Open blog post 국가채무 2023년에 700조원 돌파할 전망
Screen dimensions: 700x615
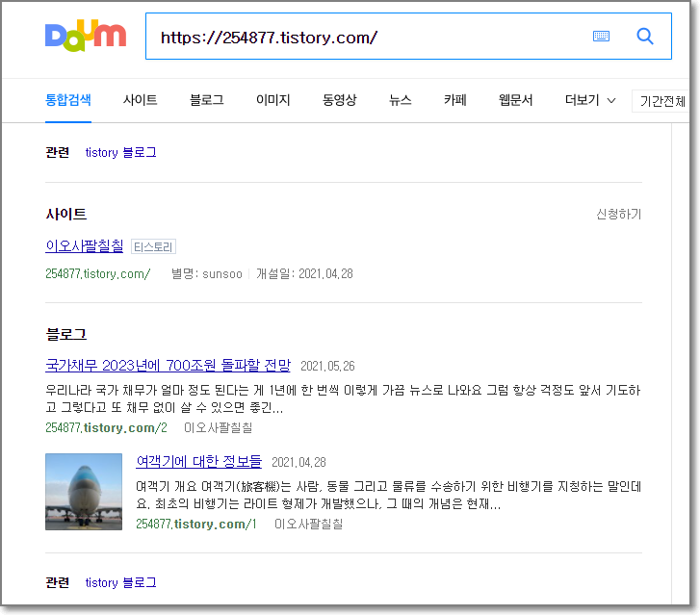click(168, 366)
